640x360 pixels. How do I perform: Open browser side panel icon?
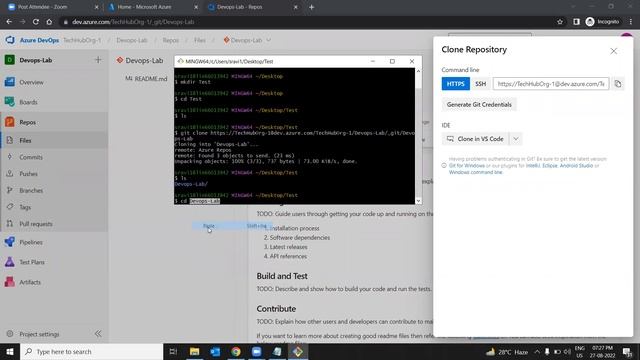tap(576, 22)
